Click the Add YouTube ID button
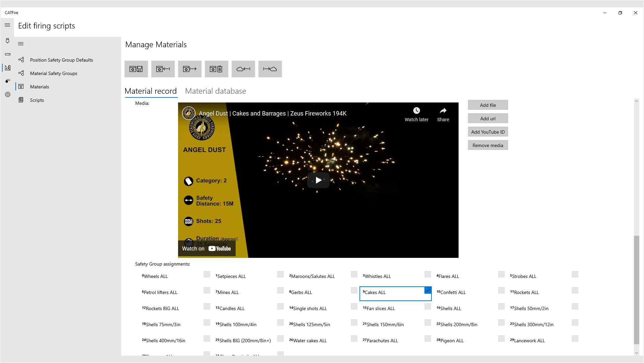644x363 pixels. (x=488, y=132)
